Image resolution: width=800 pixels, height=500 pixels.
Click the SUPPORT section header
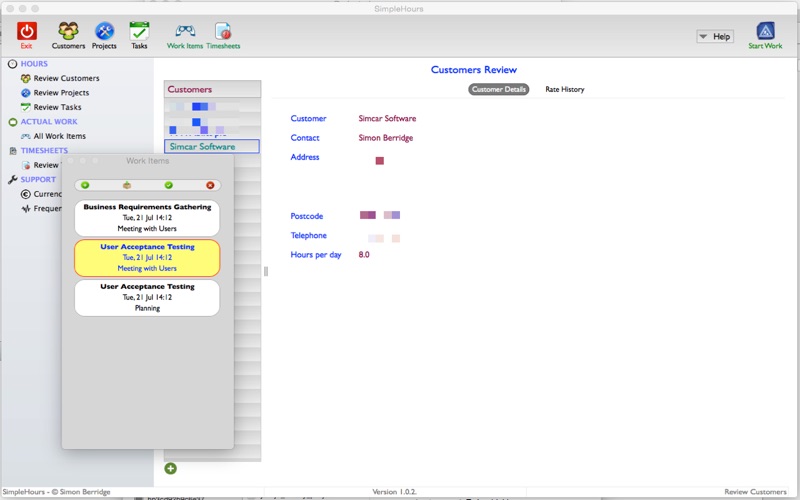(38, 180)
